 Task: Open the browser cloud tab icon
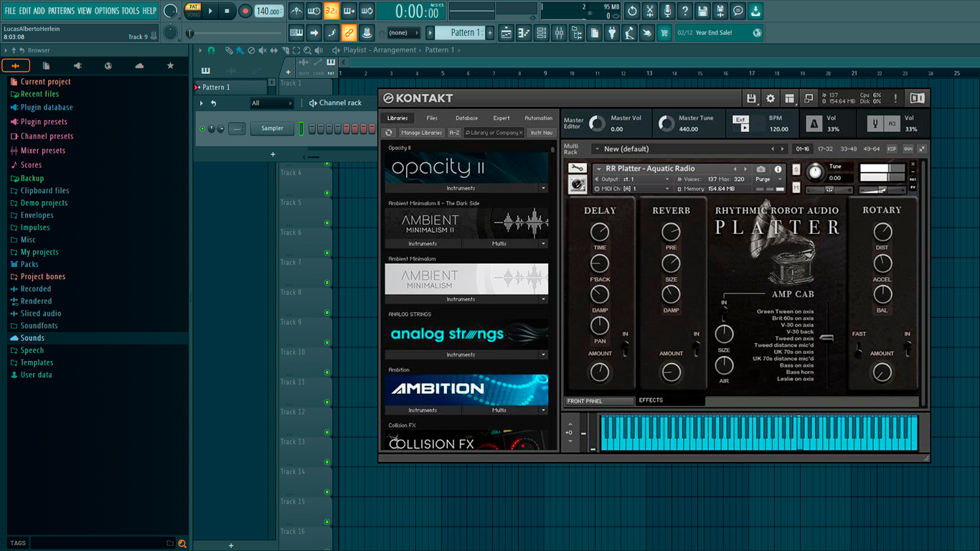click(139, 66)
